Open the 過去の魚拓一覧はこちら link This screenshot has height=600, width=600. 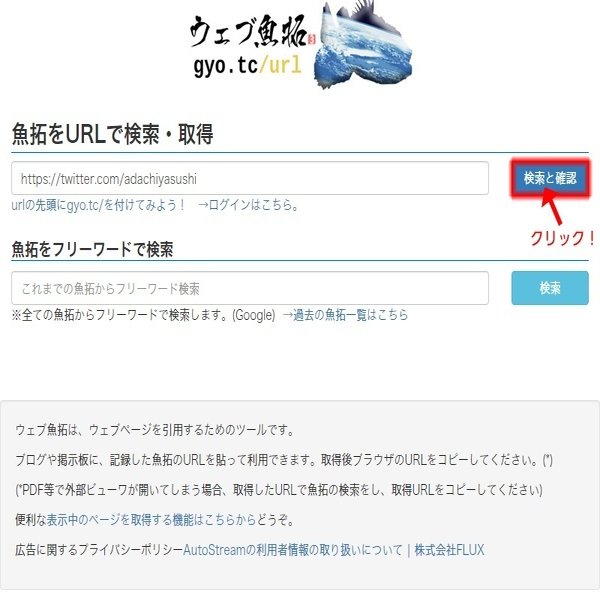[345, 315]
